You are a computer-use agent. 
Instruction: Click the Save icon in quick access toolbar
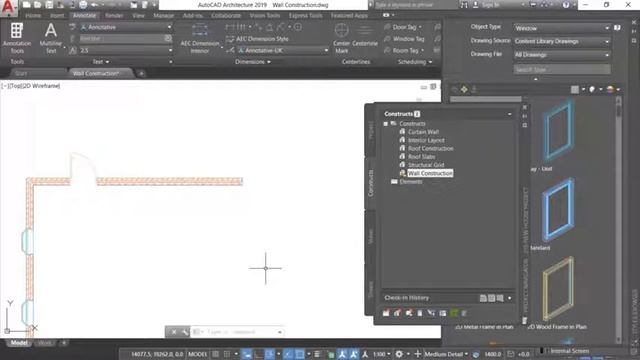pos(49,5)
